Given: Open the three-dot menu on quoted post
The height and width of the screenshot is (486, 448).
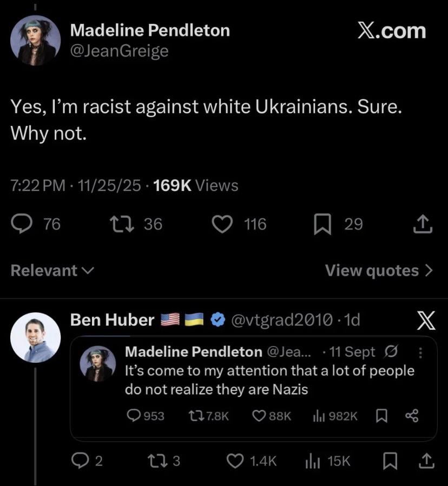Looking at the screenshot, I should (x=421, y=352).
